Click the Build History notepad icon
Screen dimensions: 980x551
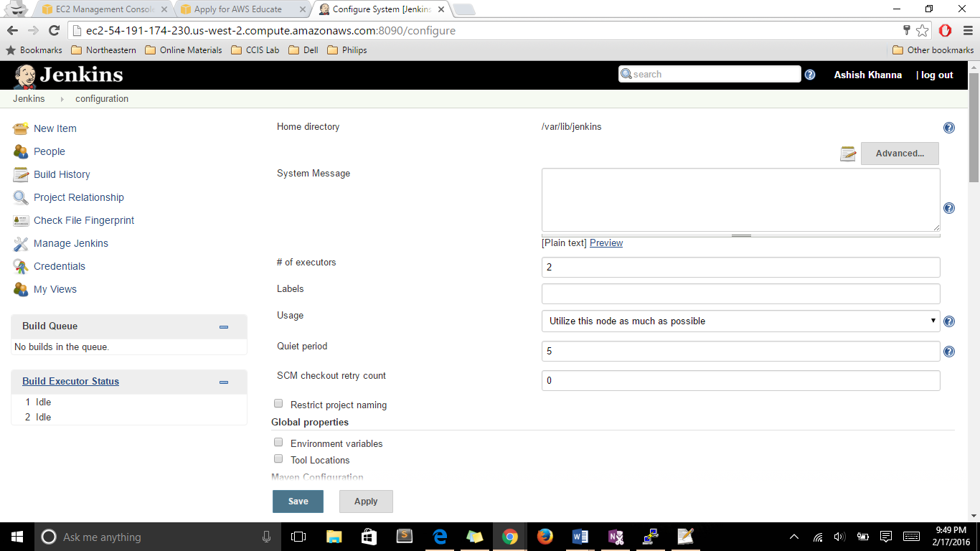(x=21, y=174)
